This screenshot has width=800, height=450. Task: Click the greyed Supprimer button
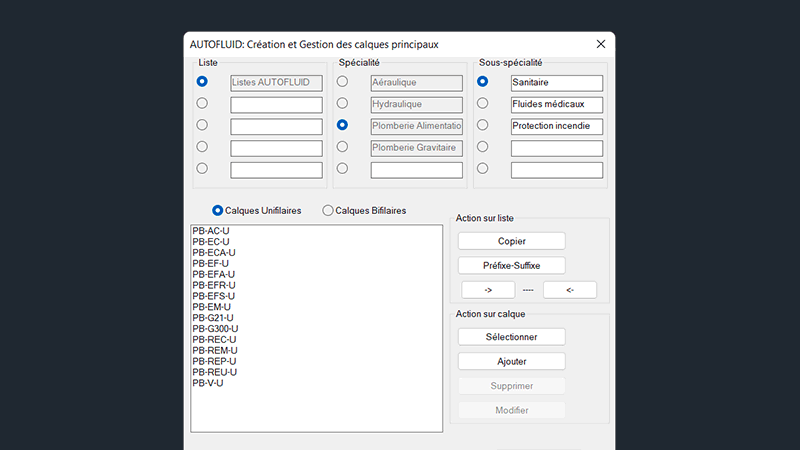(x=512, y=386)
